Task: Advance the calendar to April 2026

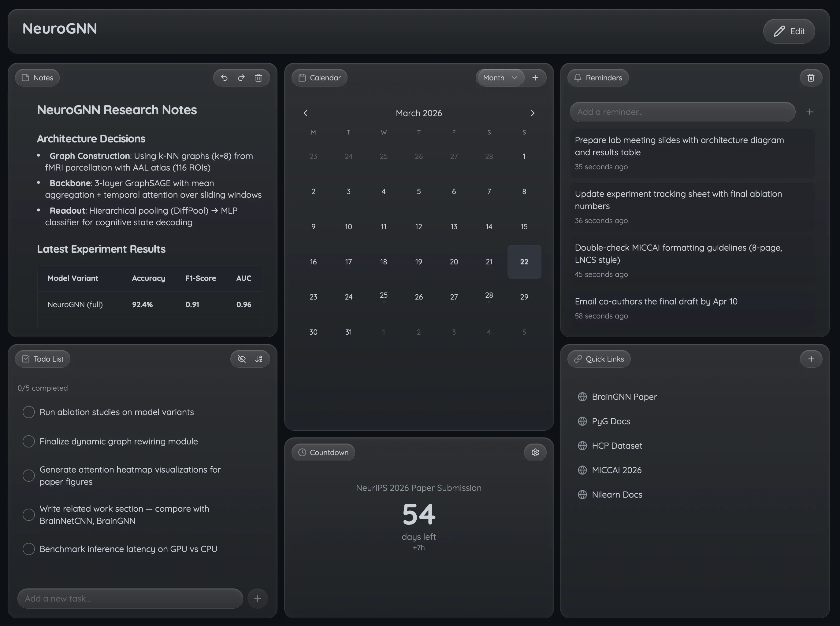Action: coord(533,113)
